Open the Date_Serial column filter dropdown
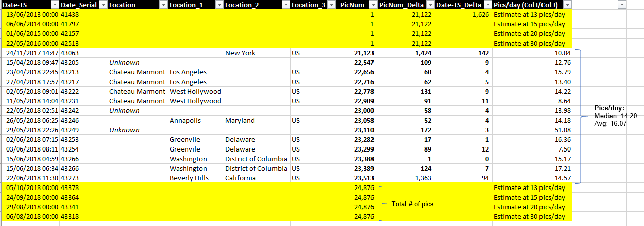This screenshot has width=644, height=226. tap(103, 5)
